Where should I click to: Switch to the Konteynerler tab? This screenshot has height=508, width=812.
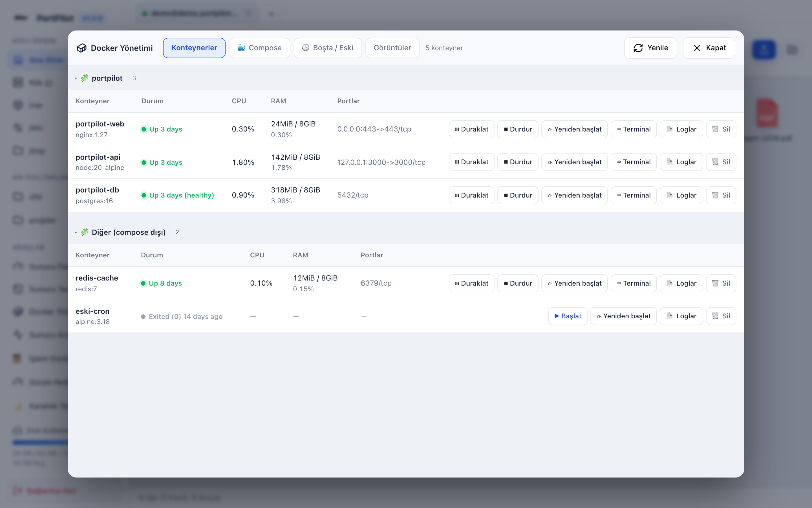coord(194,48)
